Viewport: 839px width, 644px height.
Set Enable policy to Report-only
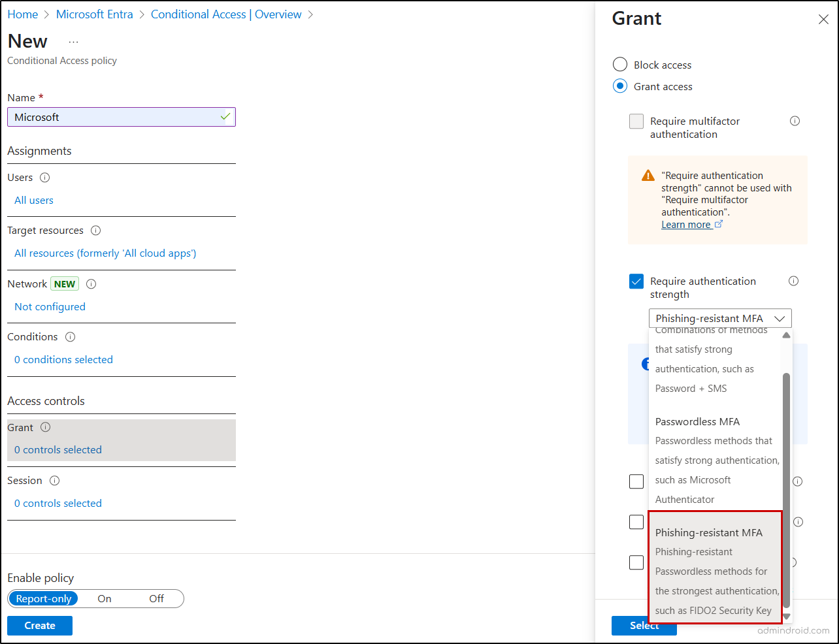(x=44, y=599)
